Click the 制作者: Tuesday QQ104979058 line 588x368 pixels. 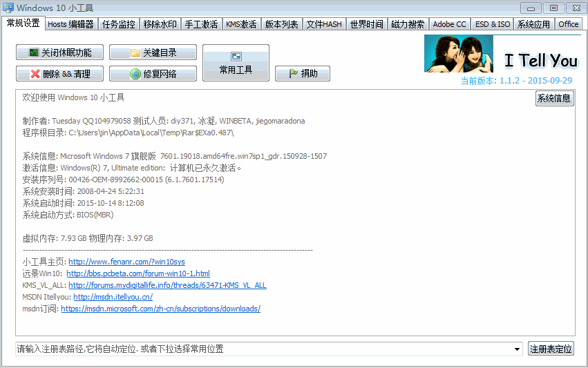tap(164, 121)
